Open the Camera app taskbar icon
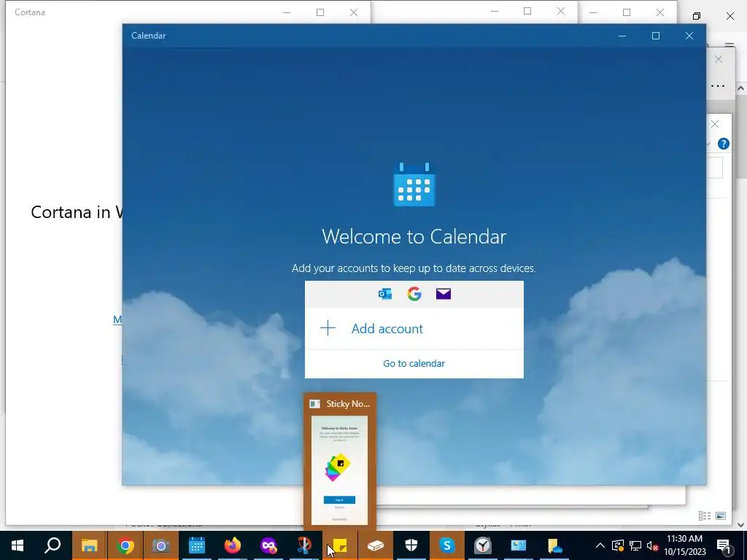This screenshot has height=560, width=747. point(160,545)
